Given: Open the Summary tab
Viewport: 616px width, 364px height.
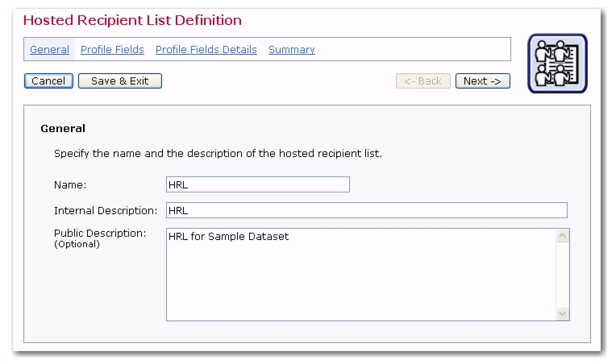Looking at the screenshot, I should pos(292,50).
